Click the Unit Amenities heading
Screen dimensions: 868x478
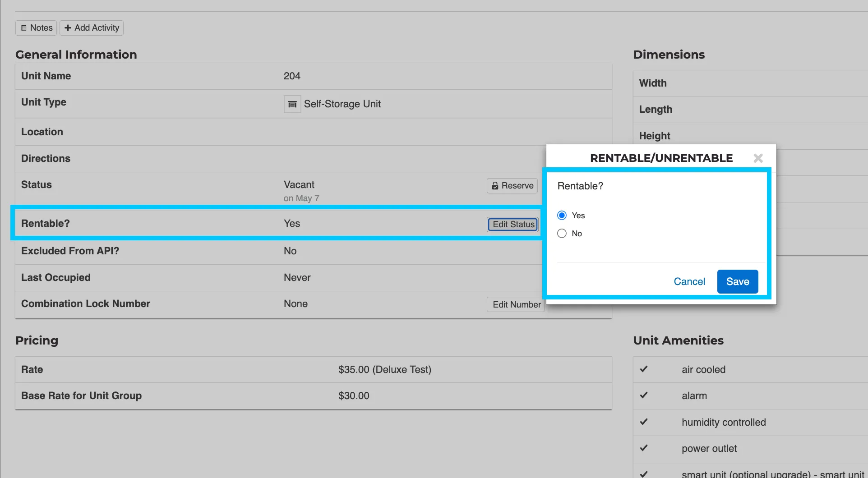(x=678, y=340)
